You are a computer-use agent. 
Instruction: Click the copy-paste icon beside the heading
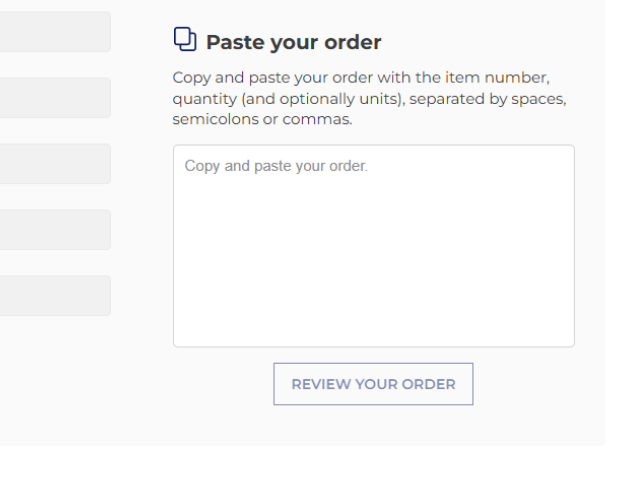[x=184, y=40]
